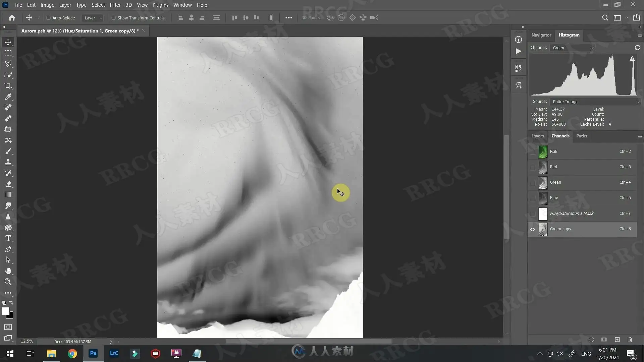The image size is (644, 362).
Task: Close the Aurora.psb document tab
Action: coord(144,31)
